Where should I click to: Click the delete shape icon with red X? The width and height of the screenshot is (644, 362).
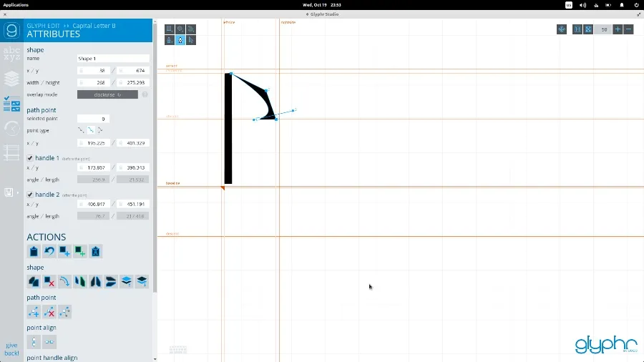tap(49, 281)
